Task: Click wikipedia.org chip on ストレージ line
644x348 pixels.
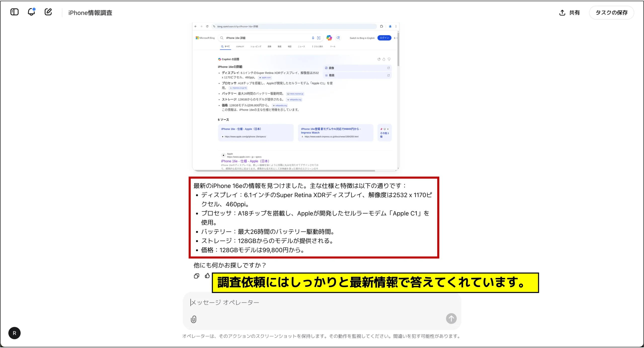Action: coord(294,100)
